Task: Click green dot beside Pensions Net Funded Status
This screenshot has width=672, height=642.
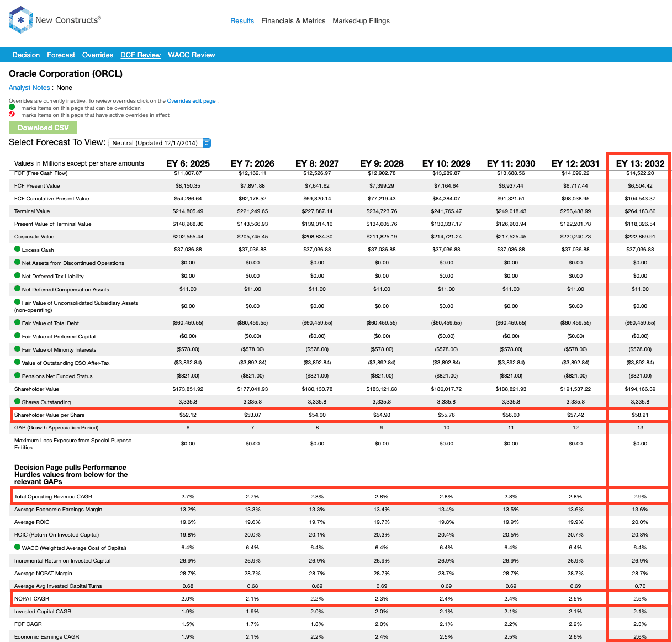Action: (x=18, y=375)
